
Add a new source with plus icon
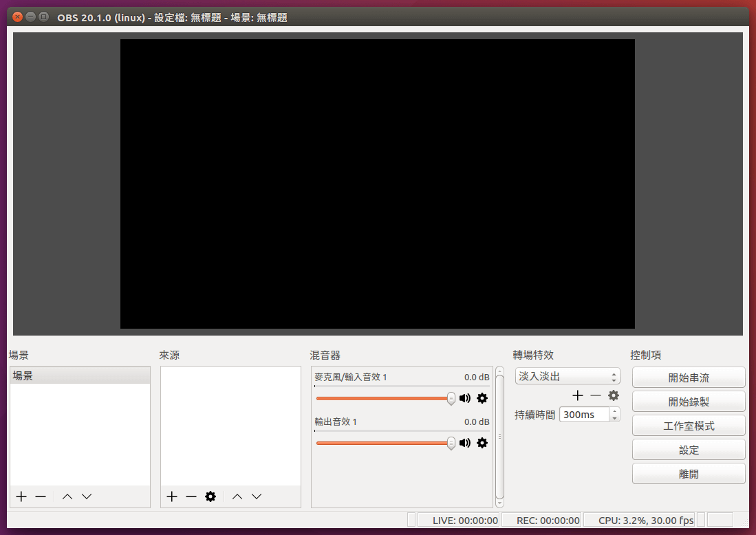pyautogui.click(x=172, y=496)
